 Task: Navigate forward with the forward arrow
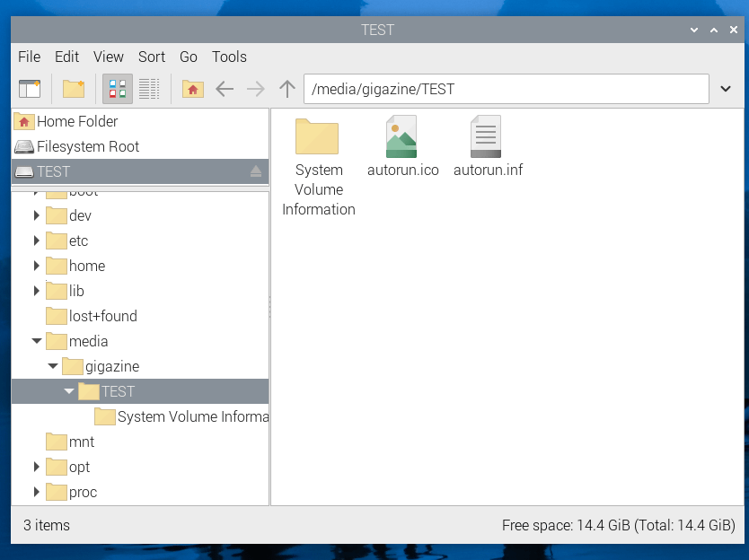pyautogui.click(x=255, y=88)
